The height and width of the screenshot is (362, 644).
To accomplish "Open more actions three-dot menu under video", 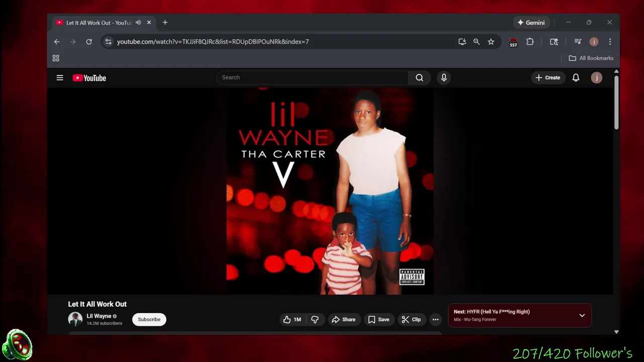I will 436,319.
